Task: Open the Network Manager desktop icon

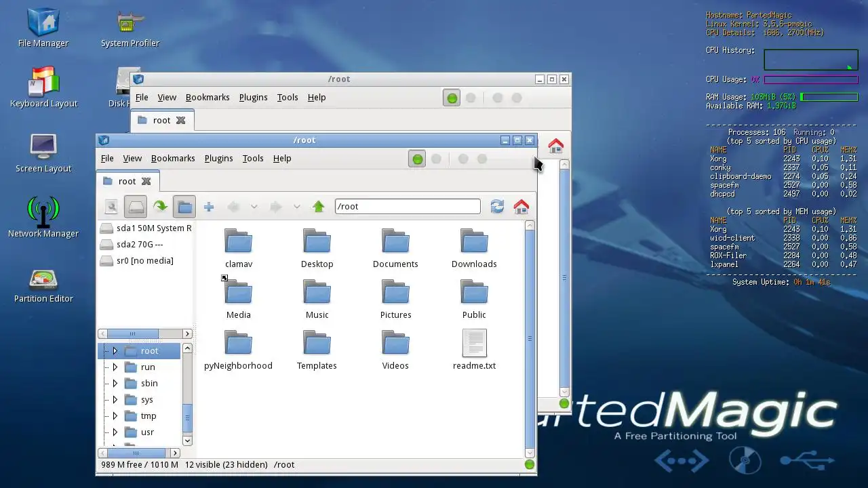Action: (43, 218)
